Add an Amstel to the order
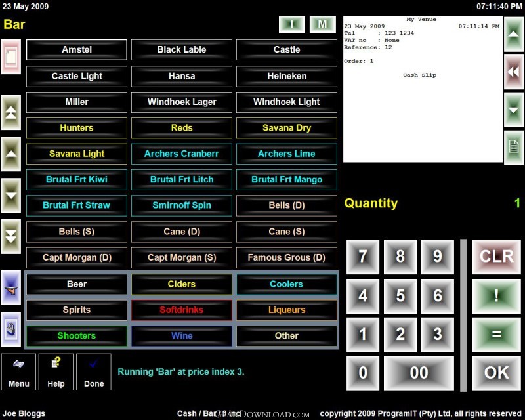This screenshot has height=420, width=525. tap(77, 50)
